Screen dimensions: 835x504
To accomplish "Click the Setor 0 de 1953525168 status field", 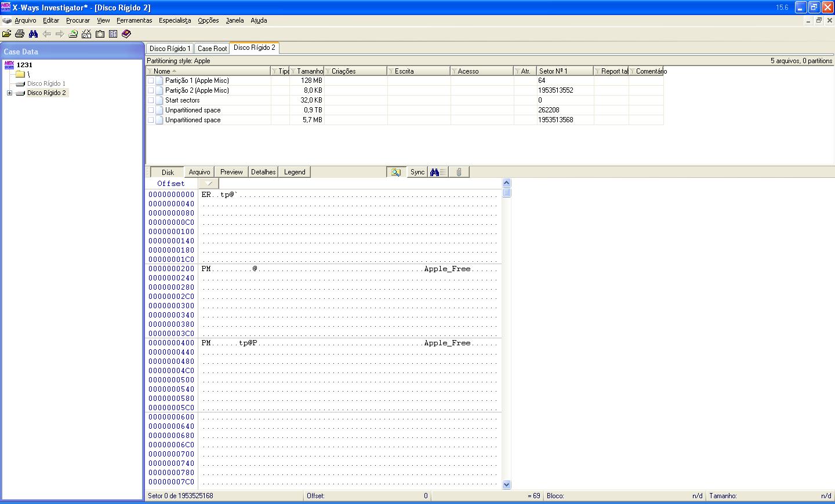I will pos(225,496).
